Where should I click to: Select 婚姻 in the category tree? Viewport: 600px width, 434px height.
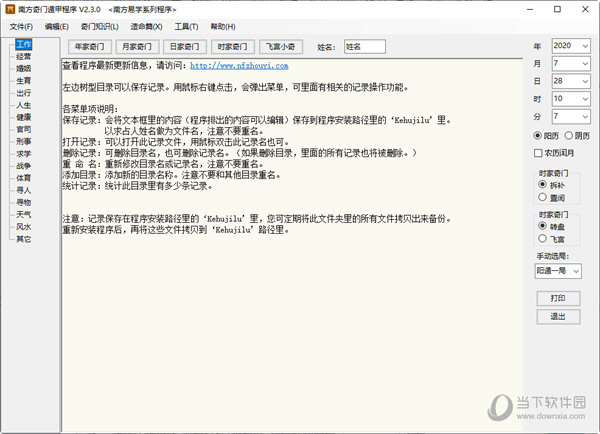coord(24,71)
